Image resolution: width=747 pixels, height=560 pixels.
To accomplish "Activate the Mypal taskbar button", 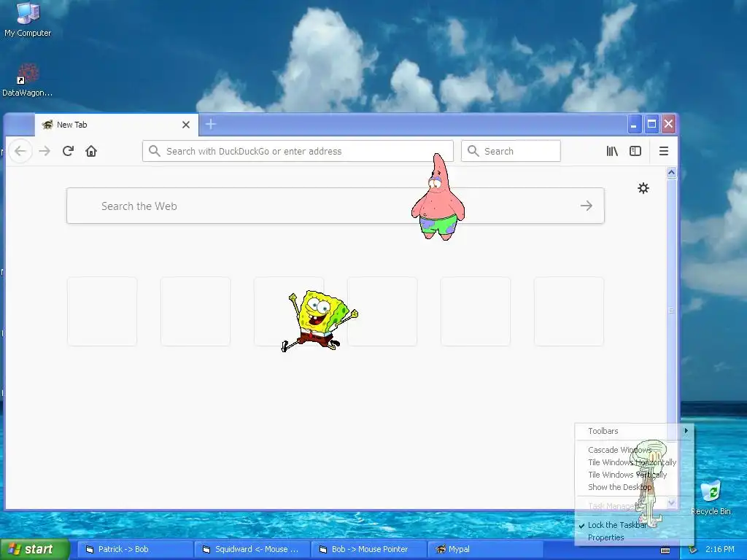I will pos(485,549).
